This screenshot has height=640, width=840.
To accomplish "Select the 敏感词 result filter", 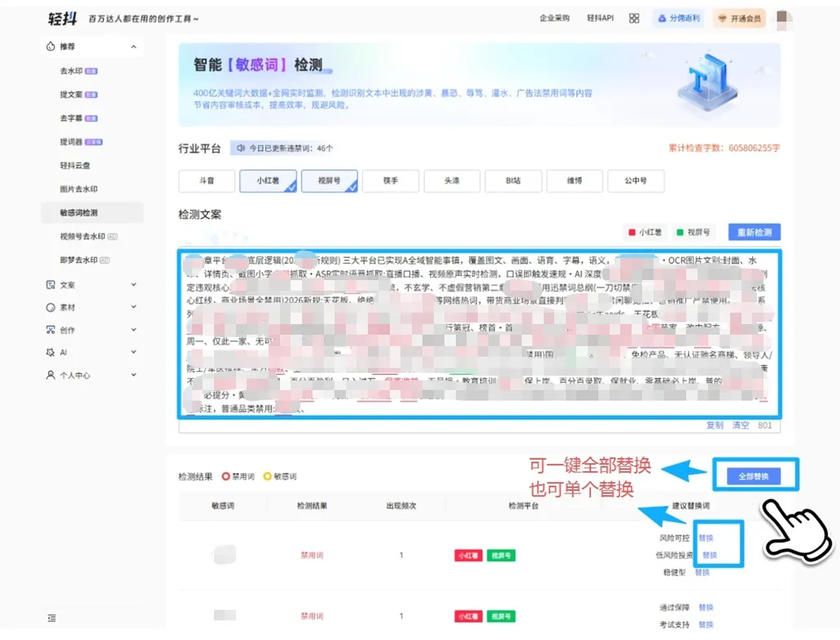I will click(x=280, y=476).
